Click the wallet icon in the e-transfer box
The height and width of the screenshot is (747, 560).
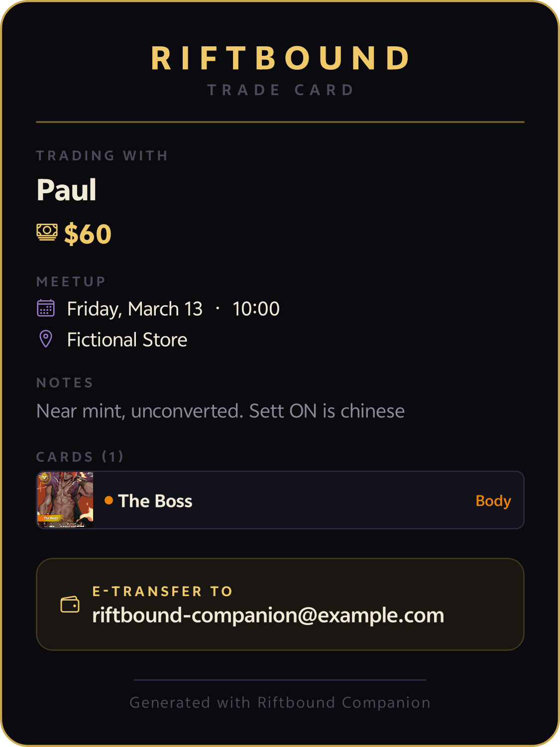click(70, 605)
